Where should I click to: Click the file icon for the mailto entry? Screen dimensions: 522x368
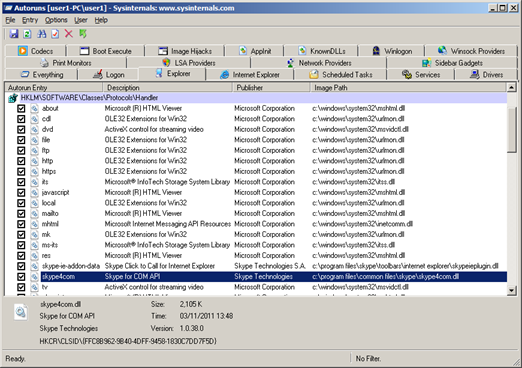pyautogui.click(x=35, y=214)
